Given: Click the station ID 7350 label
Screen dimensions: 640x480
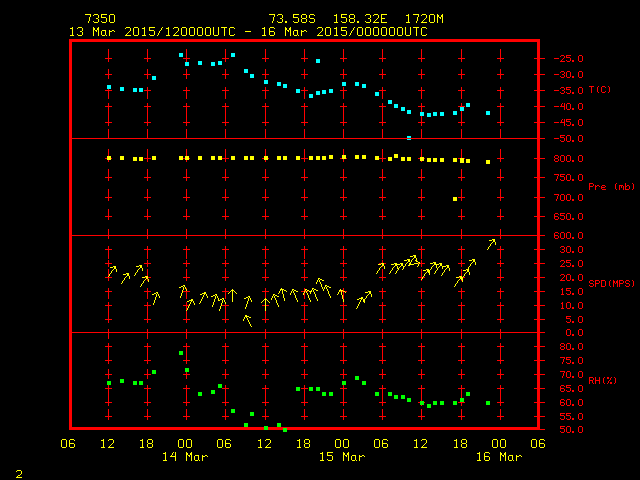Looking at the screenshot, I should [x=98, y=19].
